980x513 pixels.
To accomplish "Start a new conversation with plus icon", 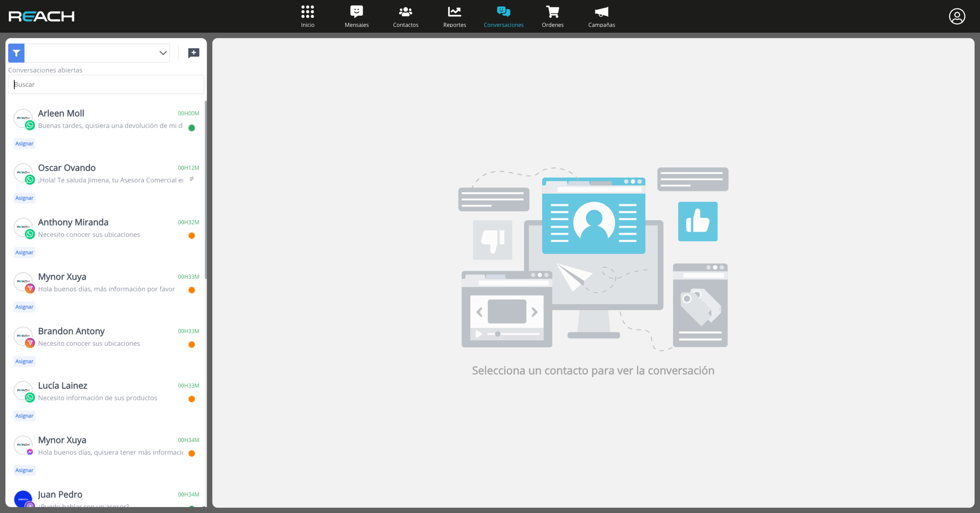I will pyautogui.click(x=194, y=53).
